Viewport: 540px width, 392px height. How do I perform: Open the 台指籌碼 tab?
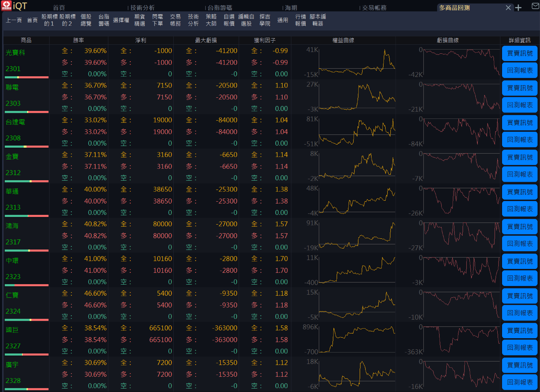pyautogui.click(x=220, y=8)
